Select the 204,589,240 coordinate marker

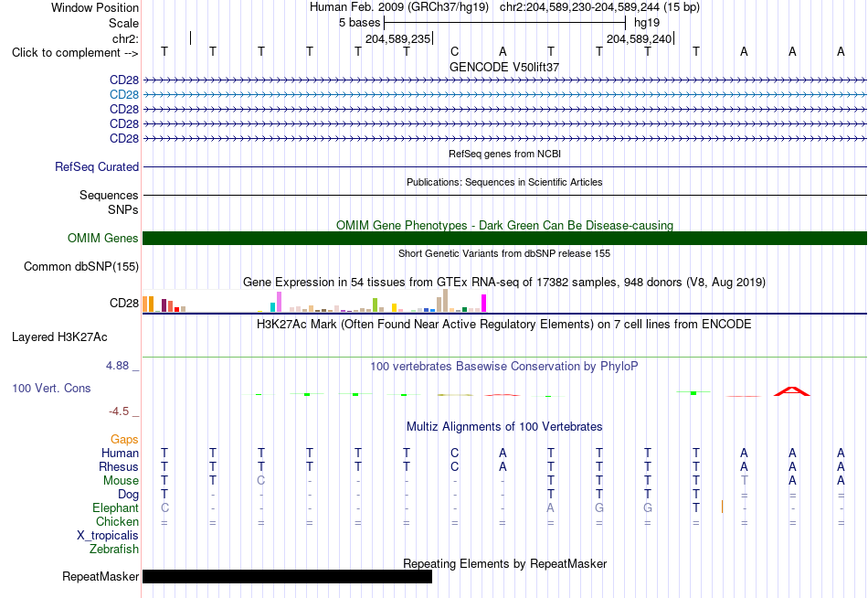pyautogui.click(x=639, y=38)
